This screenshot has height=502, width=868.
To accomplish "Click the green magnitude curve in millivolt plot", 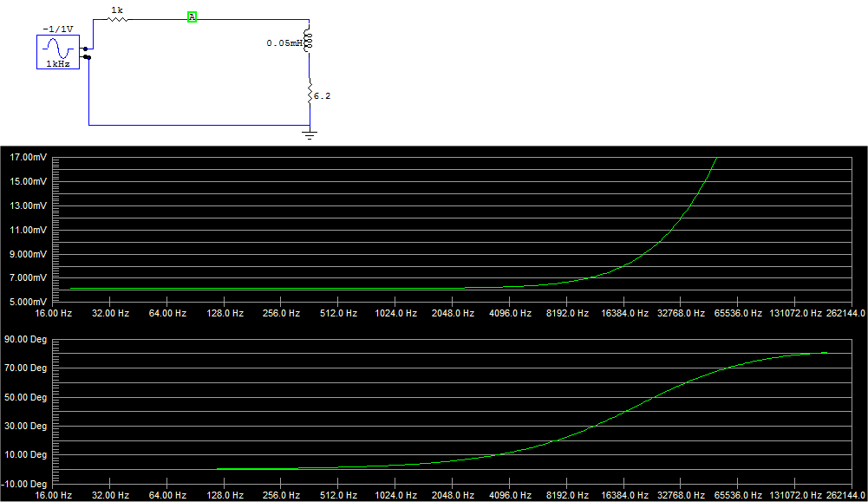I will coord(623,266).
